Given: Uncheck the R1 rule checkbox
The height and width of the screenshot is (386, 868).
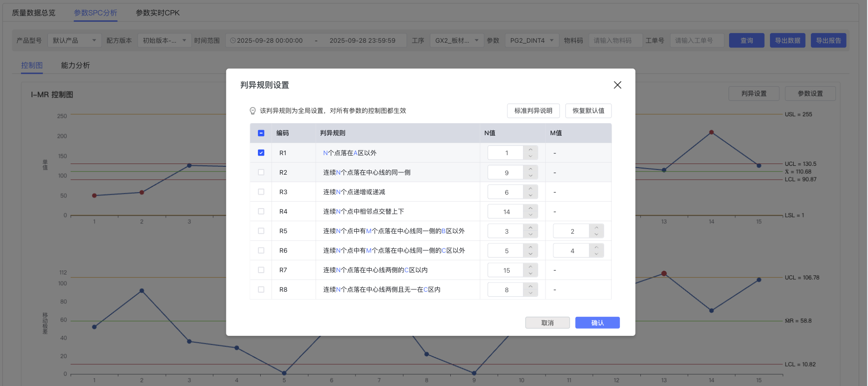Looking at the screenshot, I should [261, 153].
